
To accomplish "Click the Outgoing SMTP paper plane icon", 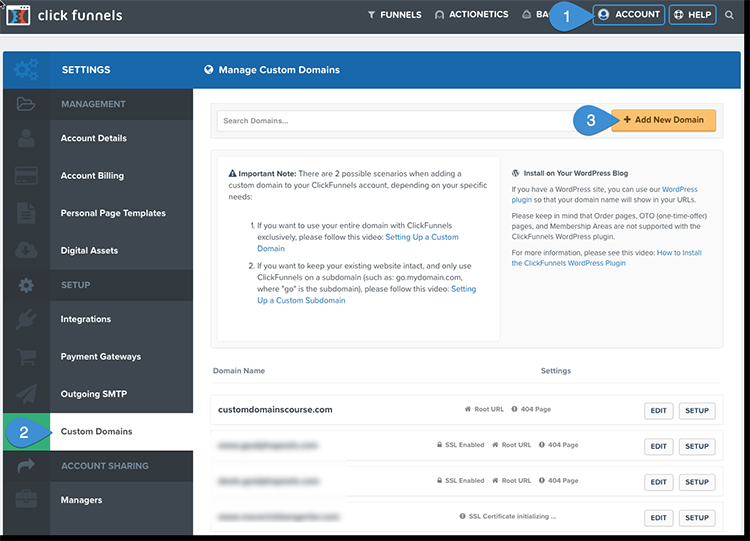I will [x=26, y=394].
